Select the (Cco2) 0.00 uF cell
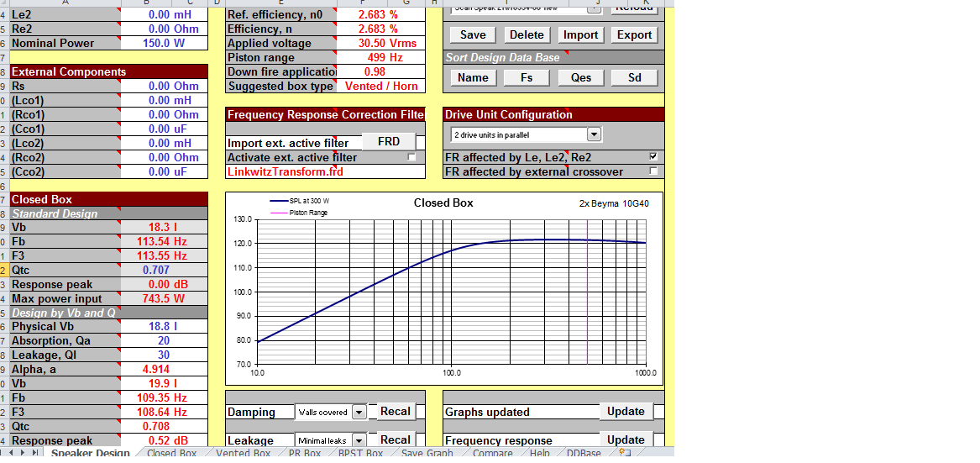Viewport: 980px width, 463px height. (x=165, y=171)
